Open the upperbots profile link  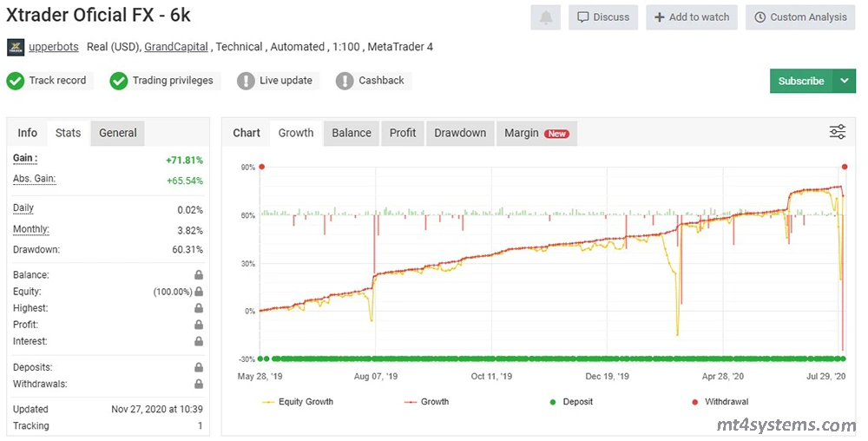[x=54, y=47]
